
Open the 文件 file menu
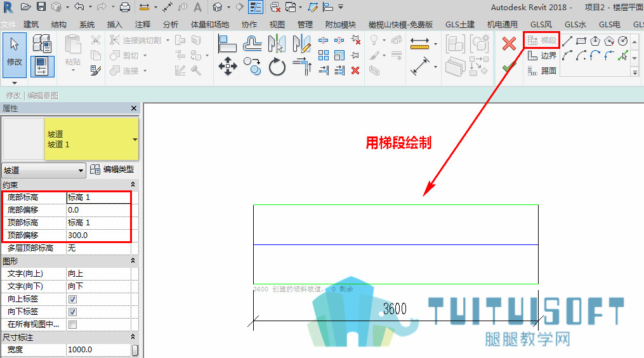click(x=8, y=25)
